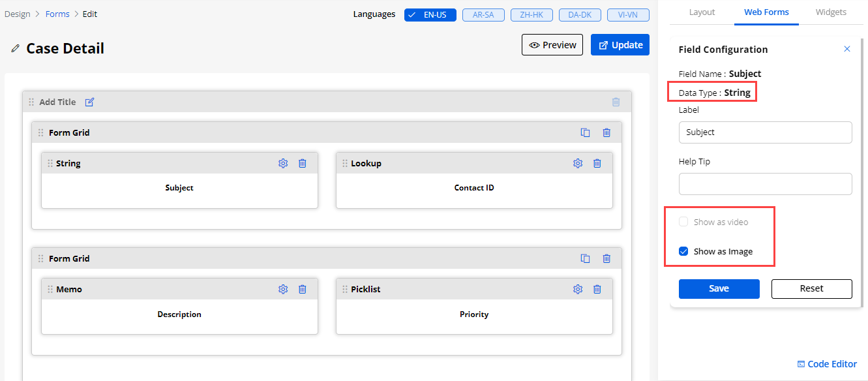868x381 pixels.
Task: Go to Forms in the breadcrumb
Action: [57, 14]
